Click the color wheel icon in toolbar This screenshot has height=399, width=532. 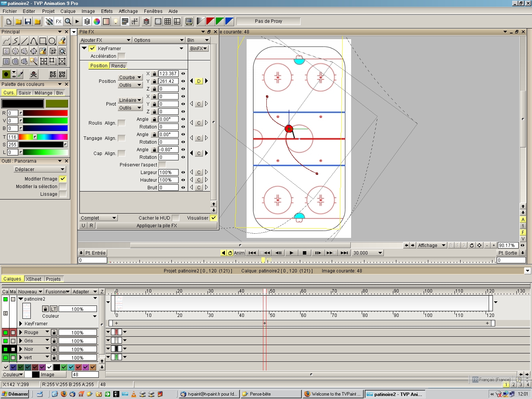pos(97,21)
